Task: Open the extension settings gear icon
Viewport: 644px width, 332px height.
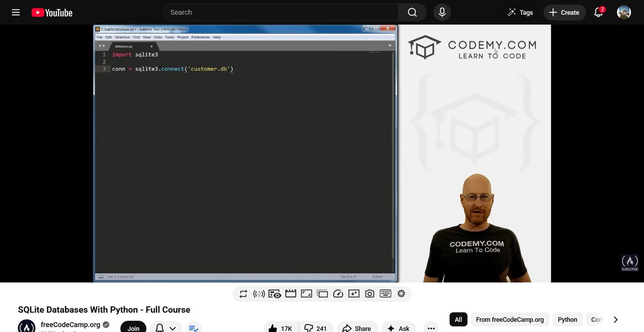Action: [401, 294]
